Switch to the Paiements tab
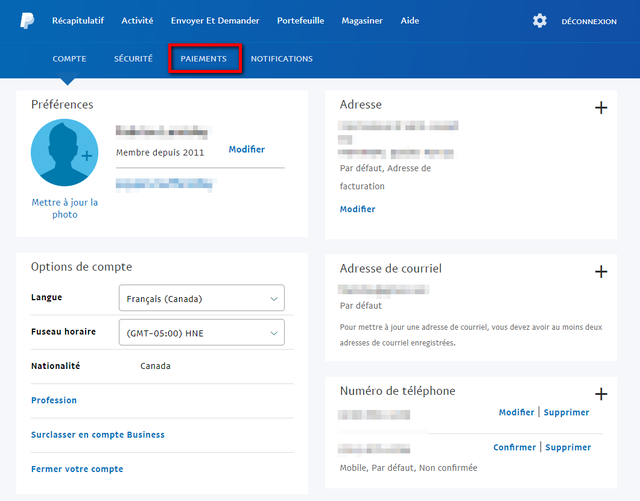The width and height of the screenshot is (640, 501). [204, 59]
